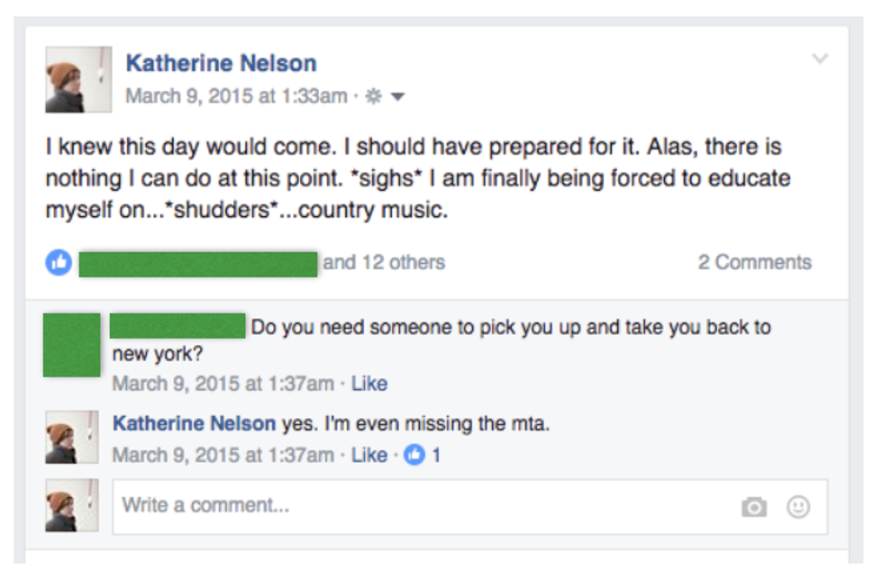883x588 pixels.
Task: Show the "and 12 others" likes list
Action: [x=384, y=263]
